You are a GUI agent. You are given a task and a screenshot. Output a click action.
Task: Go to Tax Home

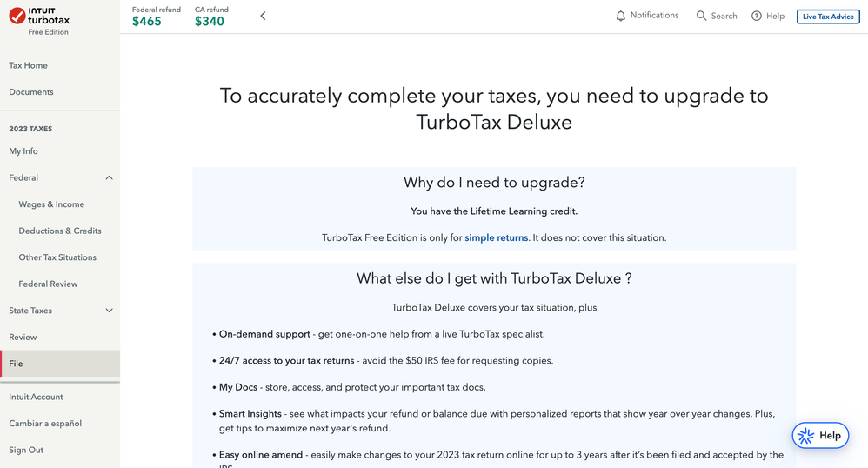point(28,65)
